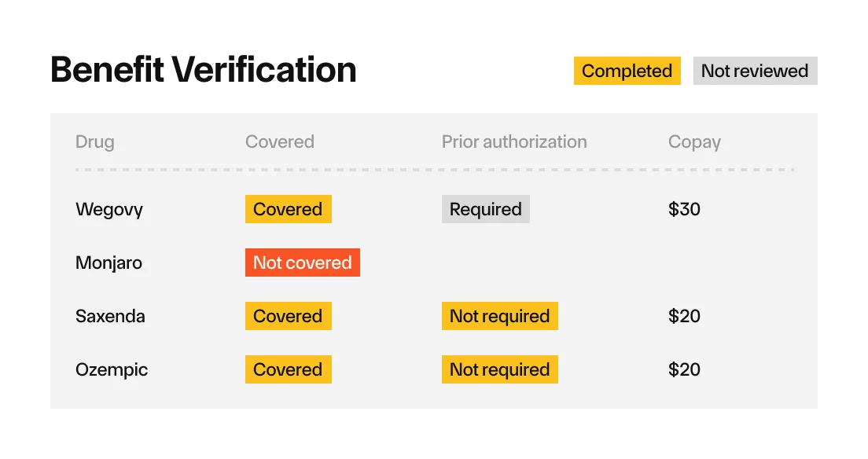Screen dimensions: 868x459
Task: Click the Not reviewed status badge
Action: 755,71
